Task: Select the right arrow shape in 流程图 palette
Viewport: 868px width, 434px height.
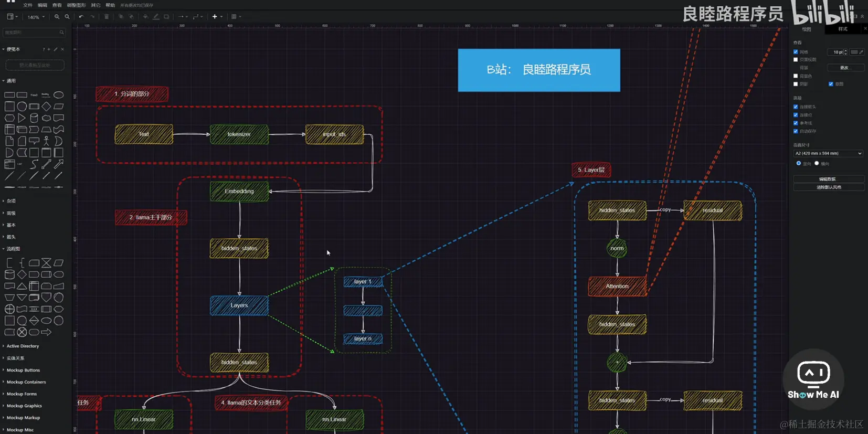Action: tap(46, 332)
